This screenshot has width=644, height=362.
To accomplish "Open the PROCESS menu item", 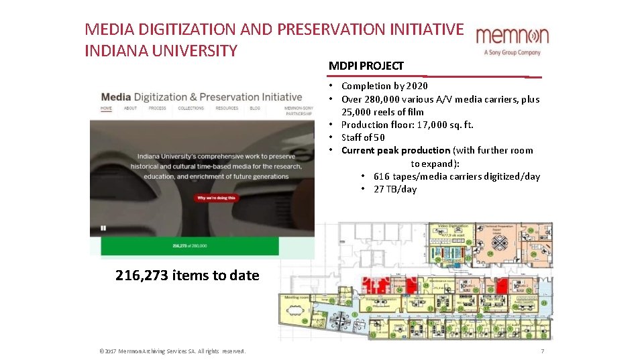I will (157, 109).
